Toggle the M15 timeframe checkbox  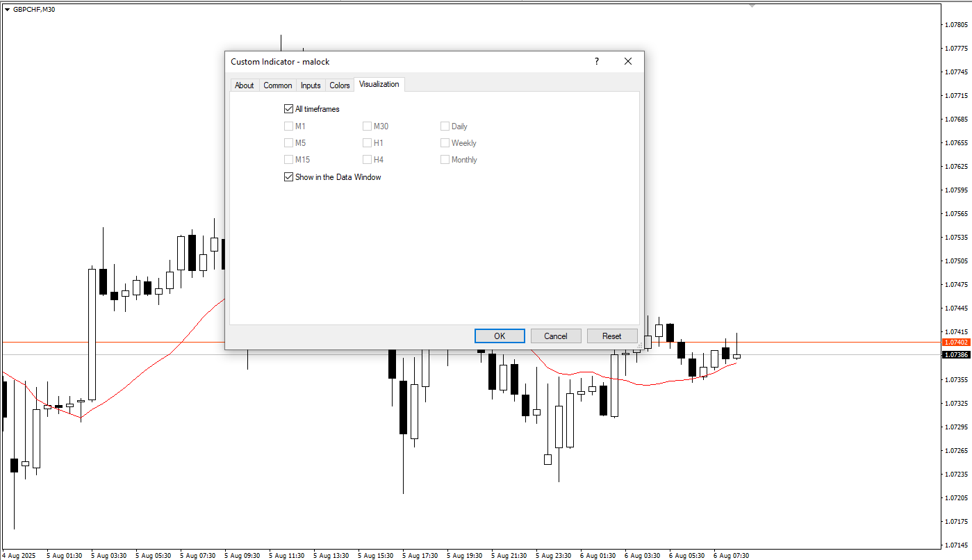tap(288, 160)
